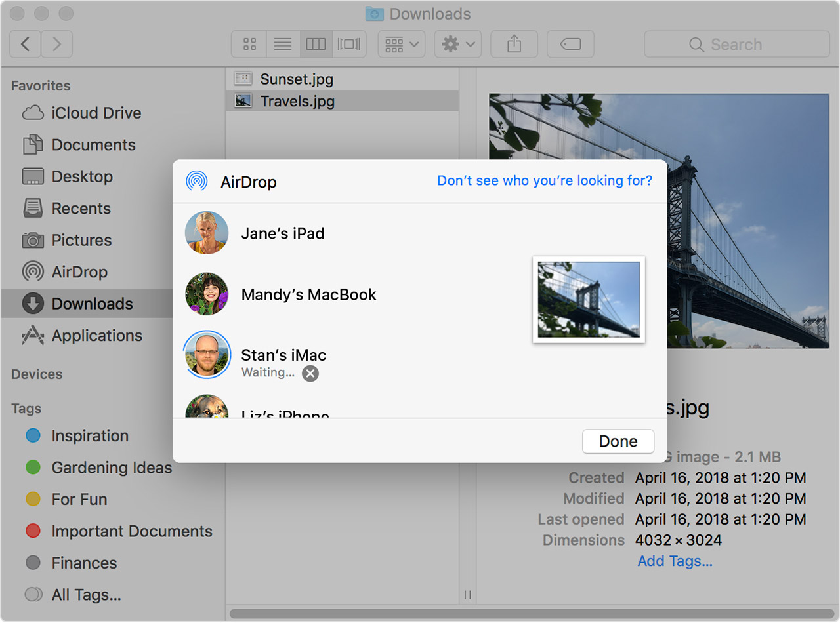Open iCloud Drive in the sidebar
The image size is (840, 623).
pos(96,113)
